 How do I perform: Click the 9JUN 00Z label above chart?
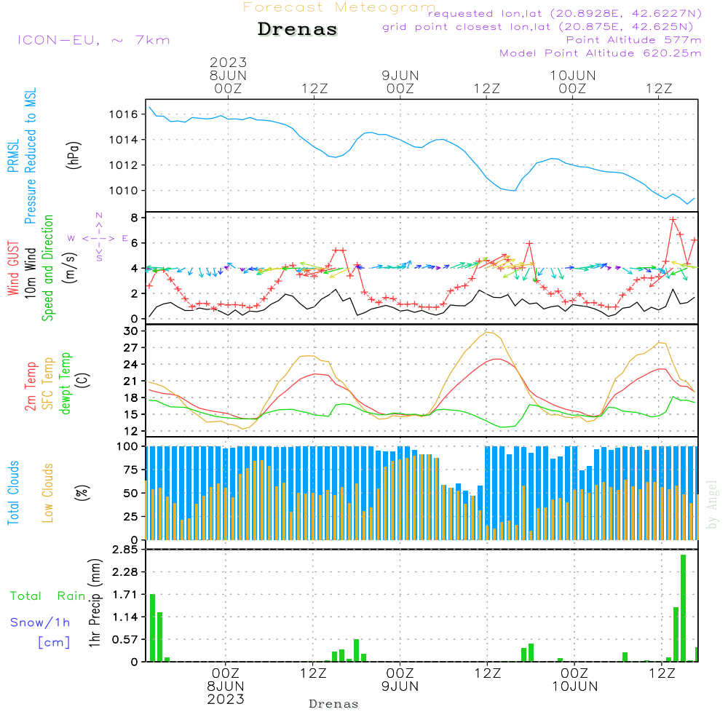pyautogui.click(x=400, y=82)
